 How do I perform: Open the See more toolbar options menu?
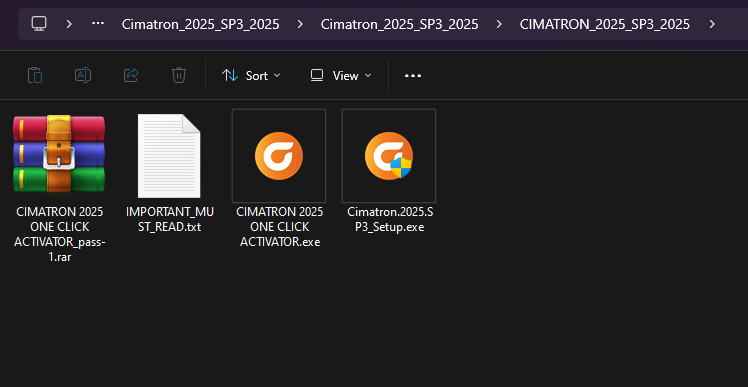coord(413,75)
